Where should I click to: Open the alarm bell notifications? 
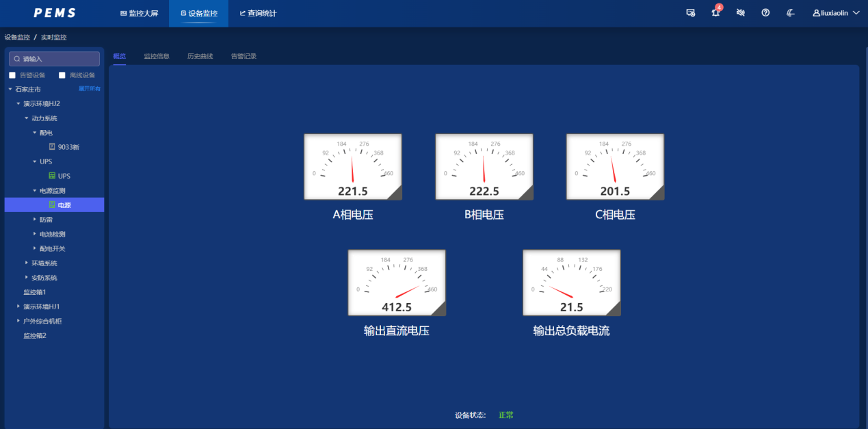click(x=715, y=13)
